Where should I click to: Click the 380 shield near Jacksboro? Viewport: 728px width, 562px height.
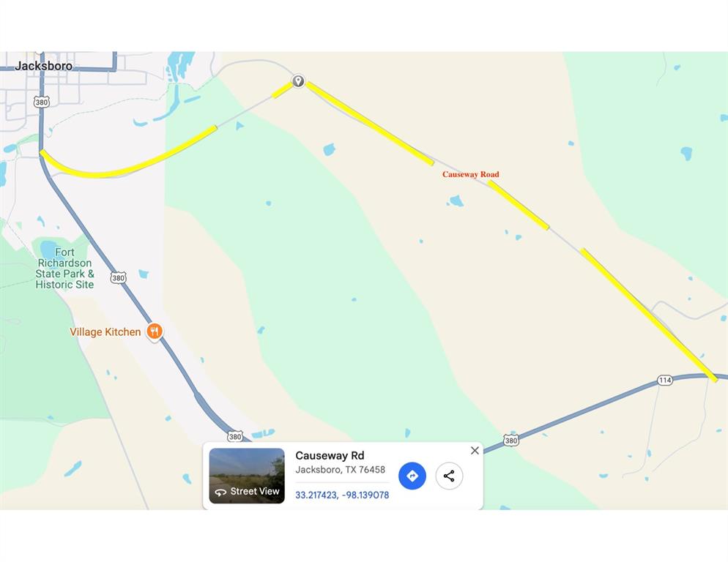41,102
